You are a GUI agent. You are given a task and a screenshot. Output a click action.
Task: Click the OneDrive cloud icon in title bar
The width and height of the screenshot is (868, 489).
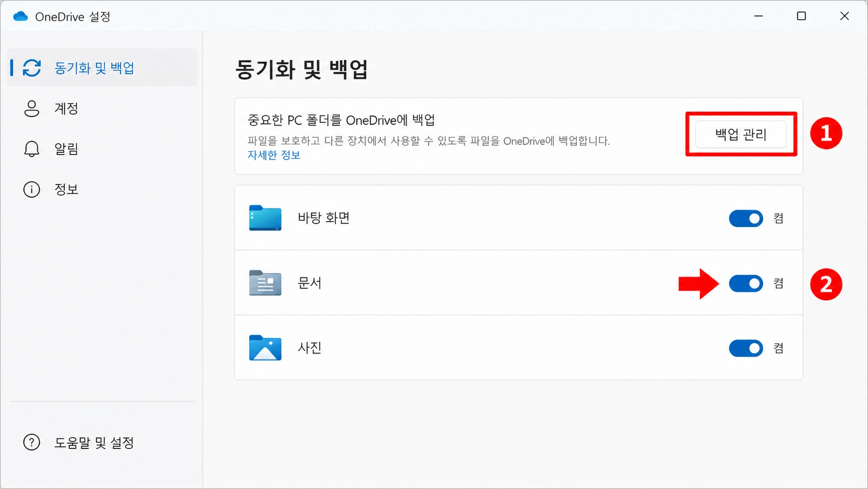click(x=20, y=17)
